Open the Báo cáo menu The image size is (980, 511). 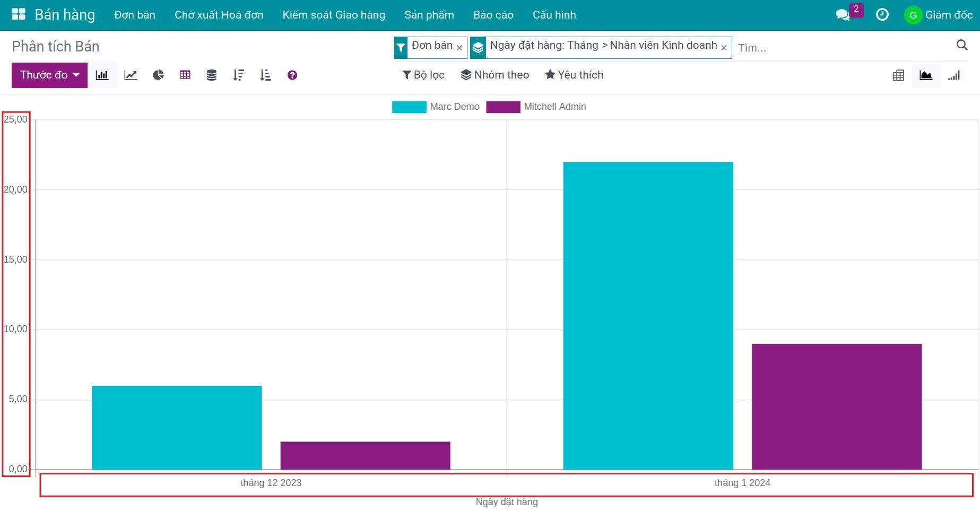[493, 15]
